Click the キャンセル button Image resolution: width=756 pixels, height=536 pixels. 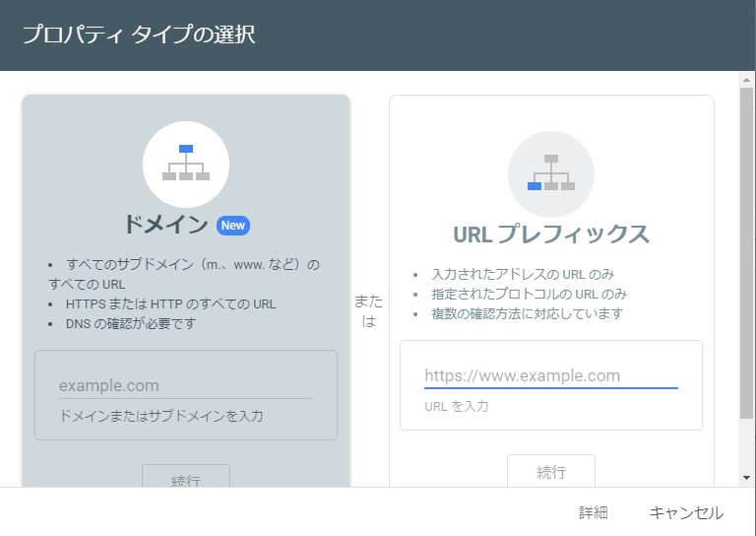[686, 512]
